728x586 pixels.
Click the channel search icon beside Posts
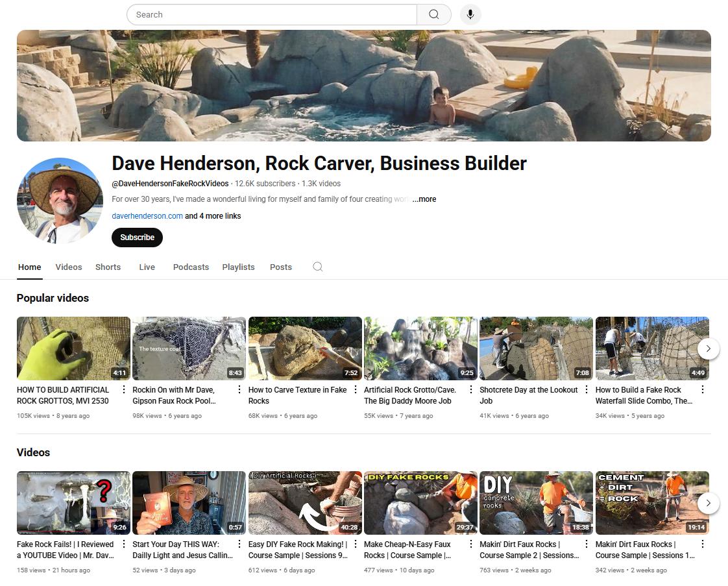(x=317, y=267)
